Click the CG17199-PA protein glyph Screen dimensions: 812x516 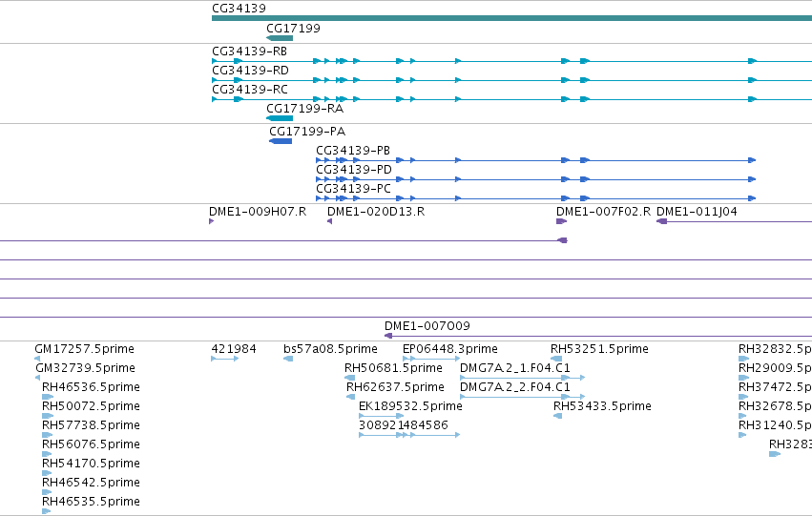click(281, 141)
